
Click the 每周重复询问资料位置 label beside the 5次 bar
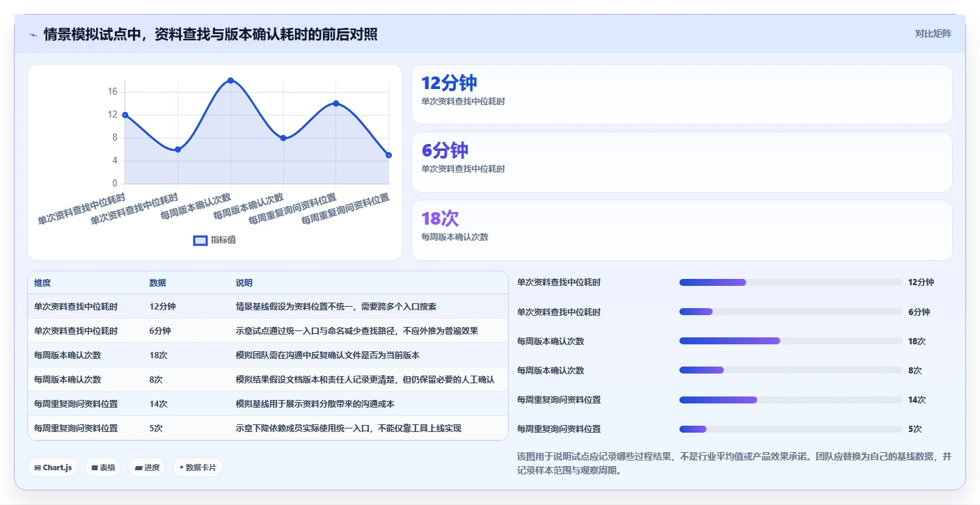point(559,429)
